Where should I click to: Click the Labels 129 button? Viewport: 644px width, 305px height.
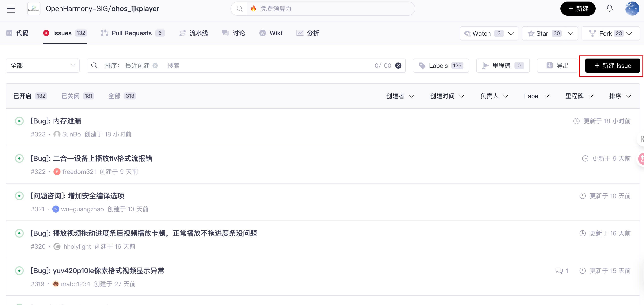point(441,66)
